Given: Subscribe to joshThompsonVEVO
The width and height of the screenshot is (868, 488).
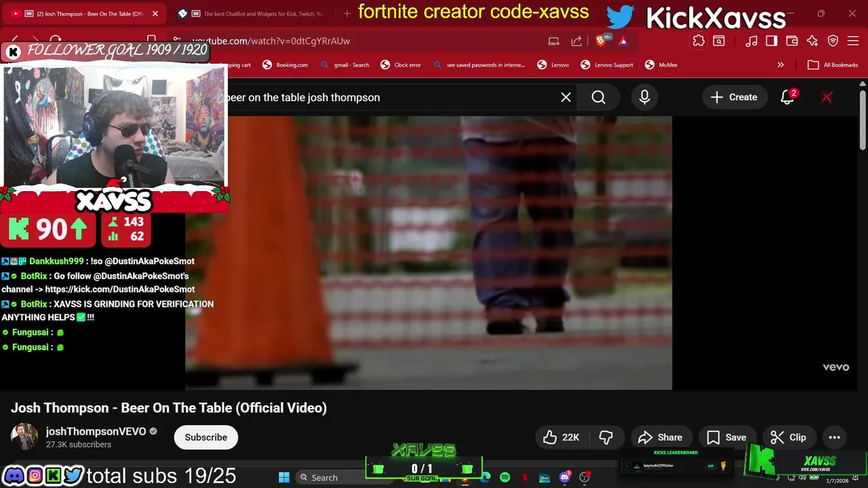Looking at the screenshot, I should point(206,437).
